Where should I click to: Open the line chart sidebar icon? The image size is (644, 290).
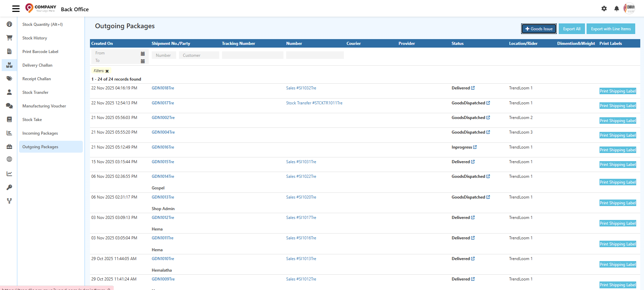(9, 174)
